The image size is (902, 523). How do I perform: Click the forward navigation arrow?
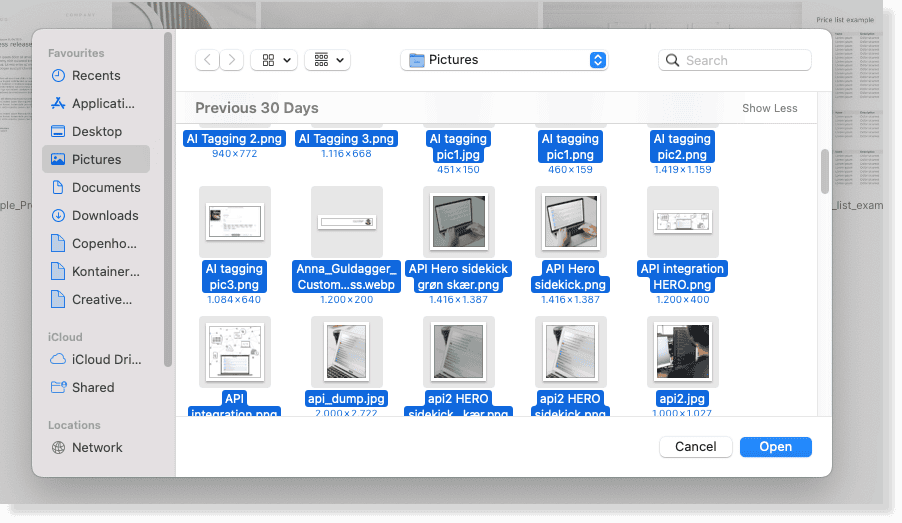[x=232, y=60]
